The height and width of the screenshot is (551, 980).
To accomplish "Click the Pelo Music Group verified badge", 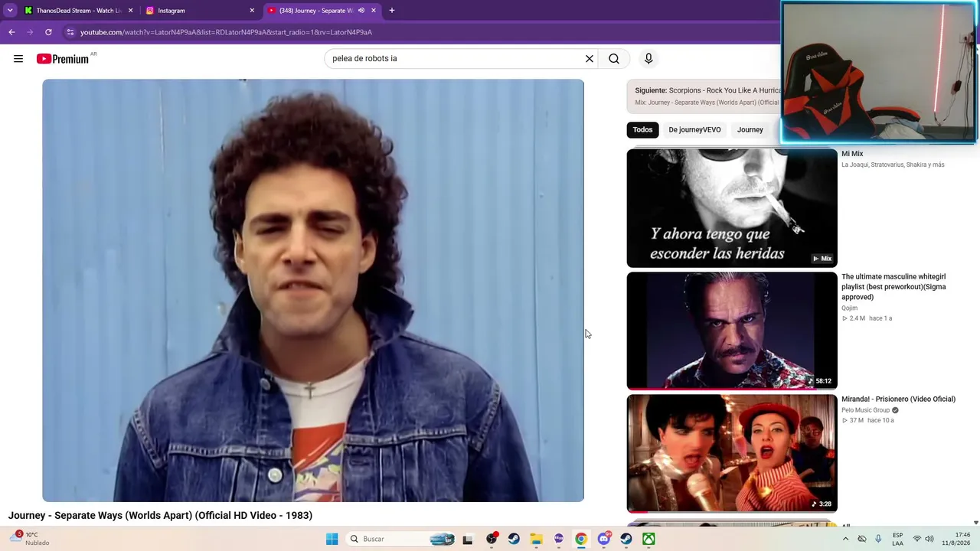I will [x=895, y=410].
